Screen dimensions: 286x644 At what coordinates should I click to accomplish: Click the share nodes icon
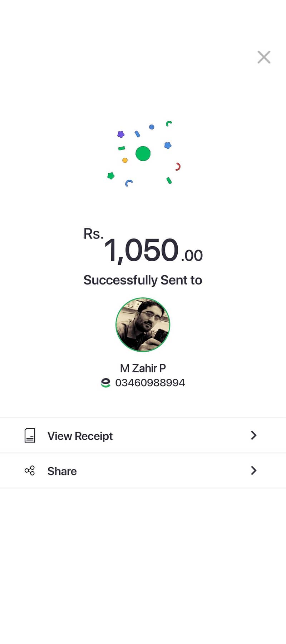(30, 471)
